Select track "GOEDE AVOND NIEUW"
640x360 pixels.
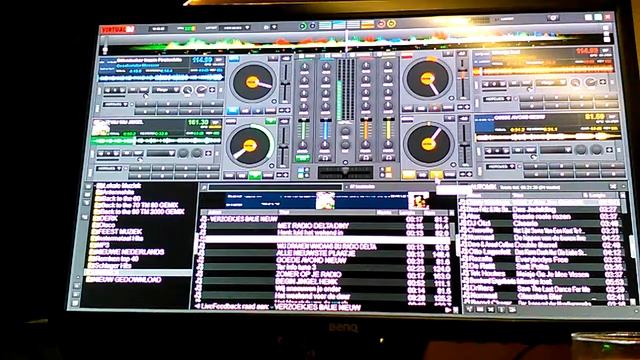pos(311,260)
